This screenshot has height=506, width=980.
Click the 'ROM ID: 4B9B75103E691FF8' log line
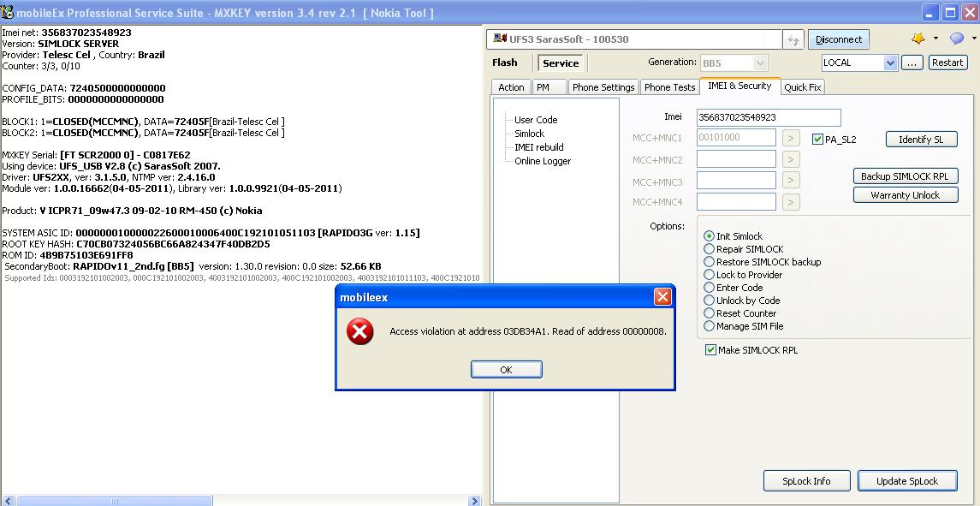[x=68, y=255]
